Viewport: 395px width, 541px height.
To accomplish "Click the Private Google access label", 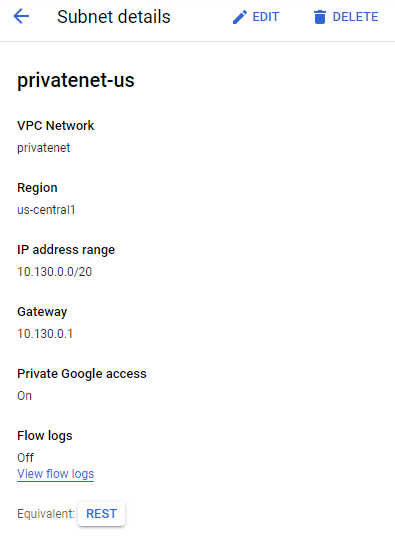I will tap(82, 374).
